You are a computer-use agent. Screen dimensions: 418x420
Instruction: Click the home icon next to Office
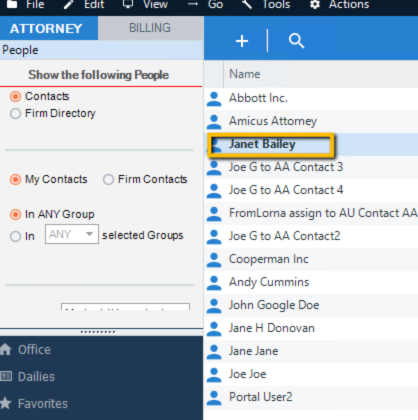[5, 349]
